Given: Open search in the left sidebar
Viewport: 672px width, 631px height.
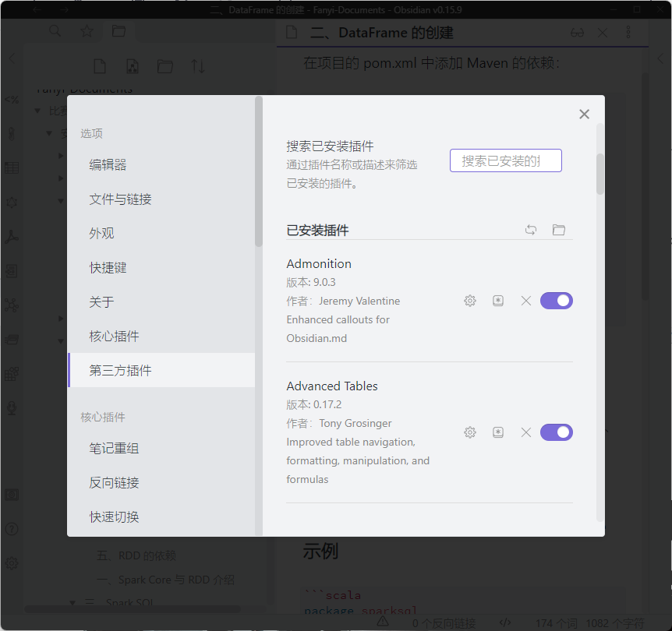Looking at the screenshot, I should point(55,31).
